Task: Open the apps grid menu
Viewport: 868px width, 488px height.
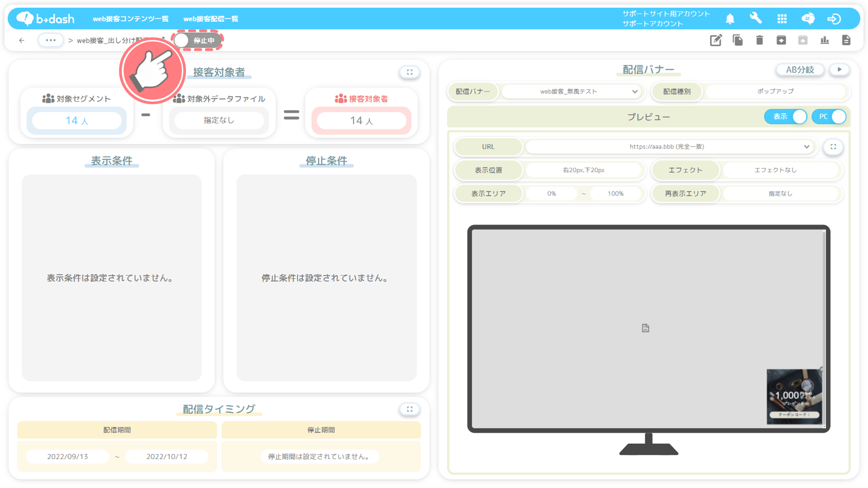Action: coord(782,19)
